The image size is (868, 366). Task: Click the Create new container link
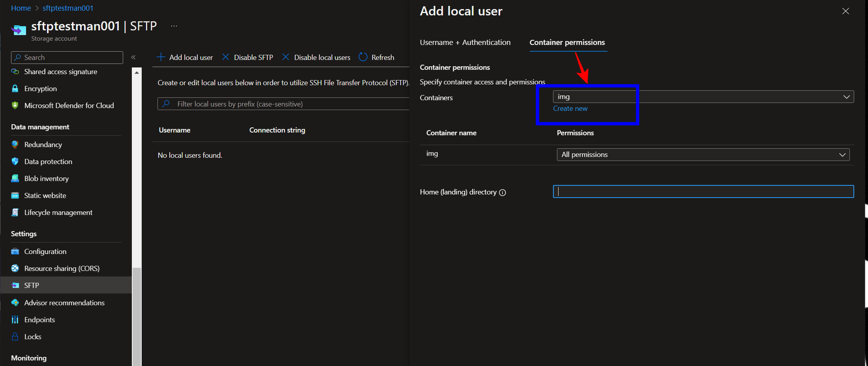coord(570,108)
